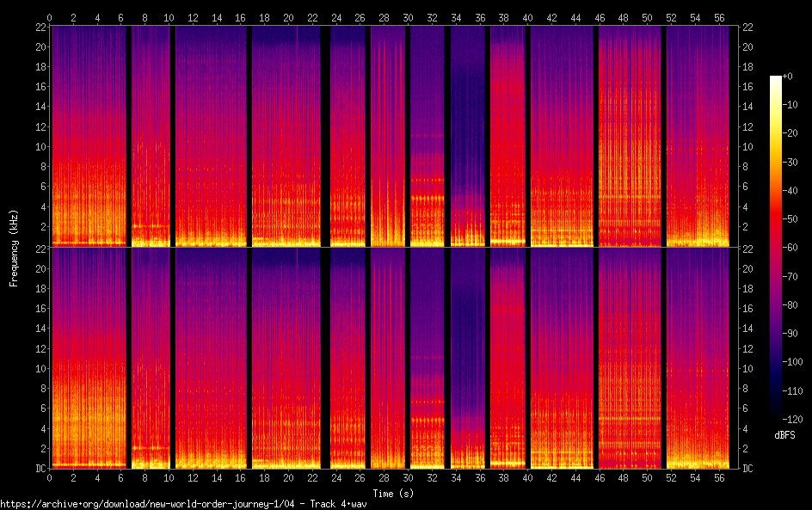Click the 'DC' label at bottom left
This screenshot has height=510, width=812.
point(38,469)
